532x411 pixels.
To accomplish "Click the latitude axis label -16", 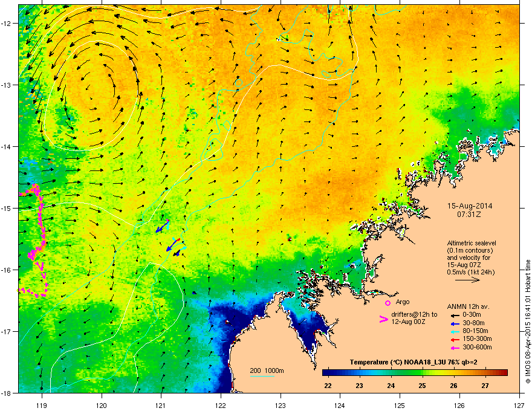I will 7,270.
